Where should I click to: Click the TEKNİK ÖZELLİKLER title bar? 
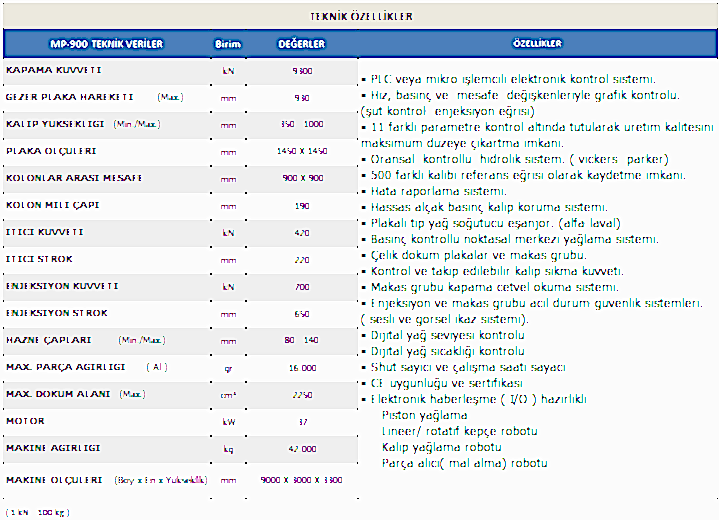click(362, 17)
